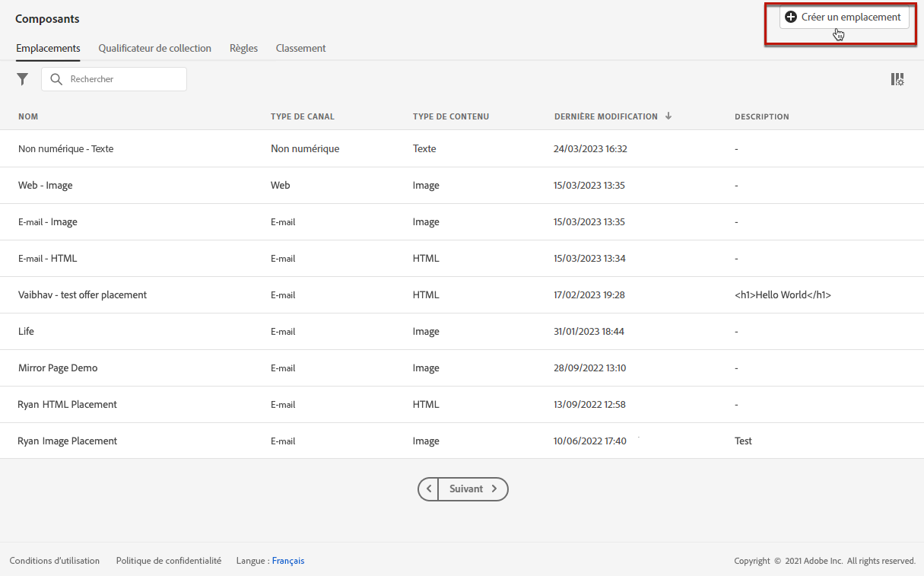Viewport: 924px width, 576px height.
Task: Open Politique de confidentialité link
Action: [x=169, y=561]
